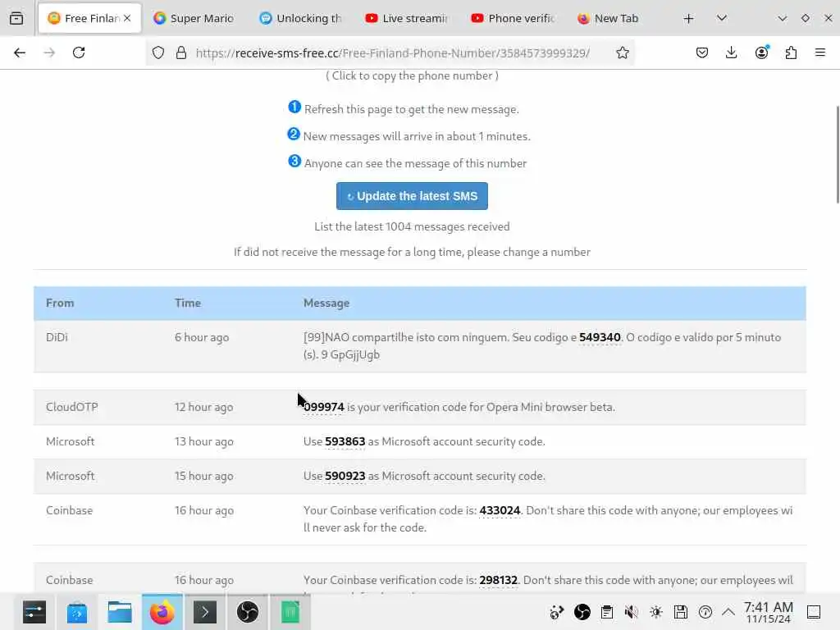Close the Free Finland tab

click(127, 18)
